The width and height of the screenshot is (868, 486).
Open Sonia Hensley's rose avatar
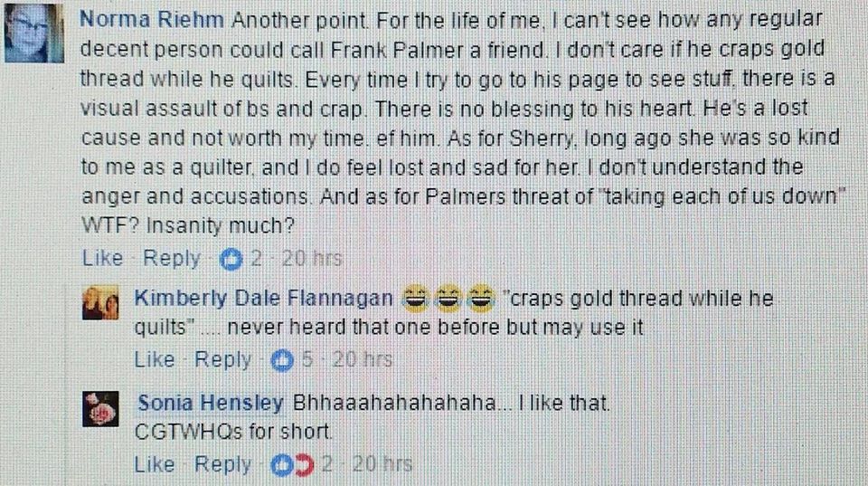click(x=100, y=409)
